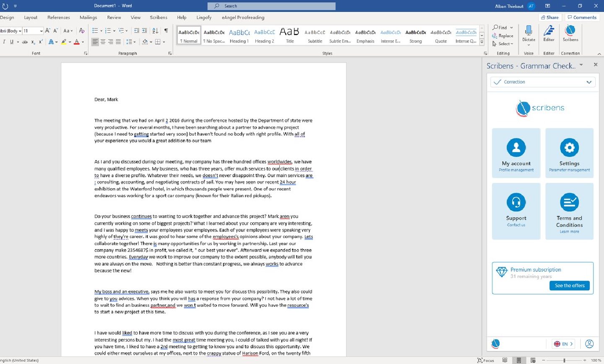Open the Editor tool in ribbon
The height and width of the screenshot is (364, 604).
(549, 34)
